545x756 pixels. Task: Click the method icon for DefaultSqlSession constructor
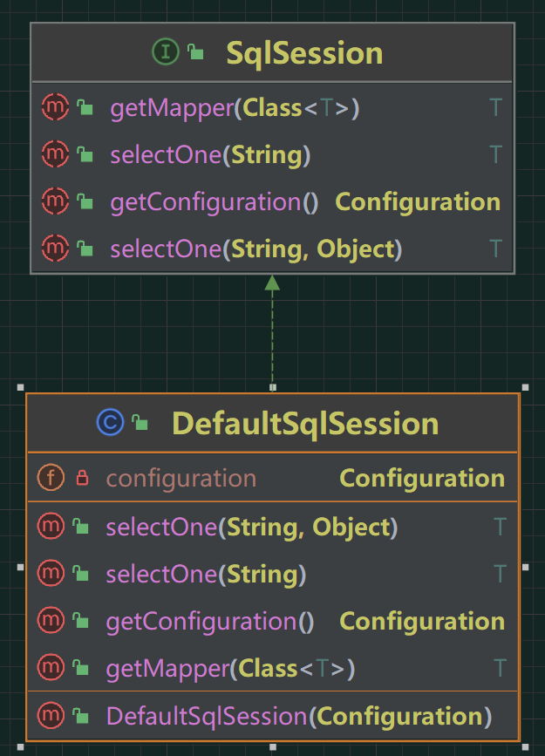click(x=51, y=715)
